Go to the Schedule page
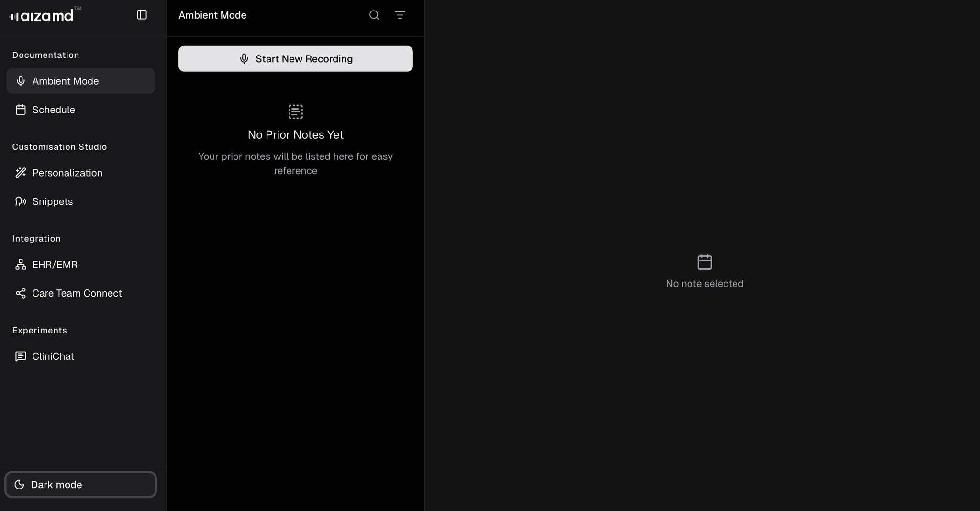 (80, 110)
